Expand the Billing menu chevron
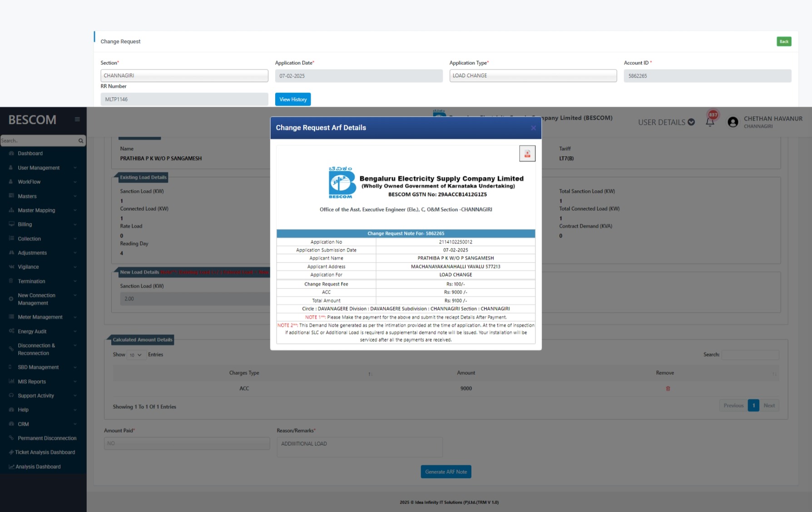The image size is (812, 512). (75, 224)
